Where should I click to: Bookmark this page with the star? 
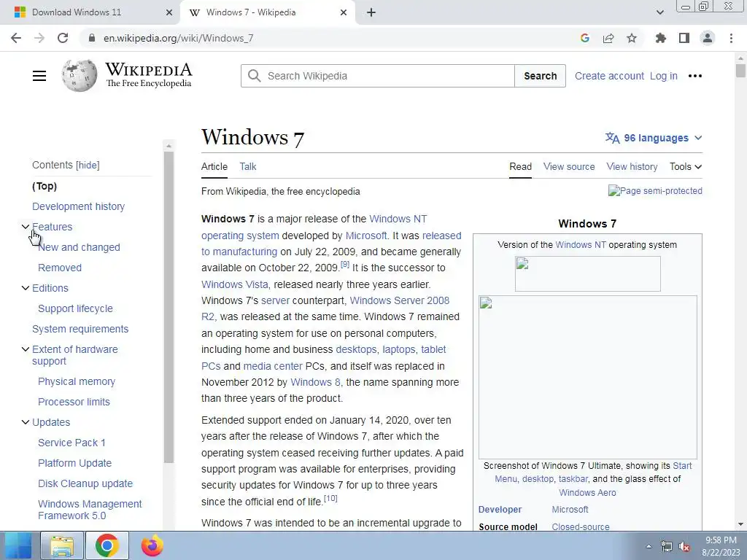coord(632,38)
